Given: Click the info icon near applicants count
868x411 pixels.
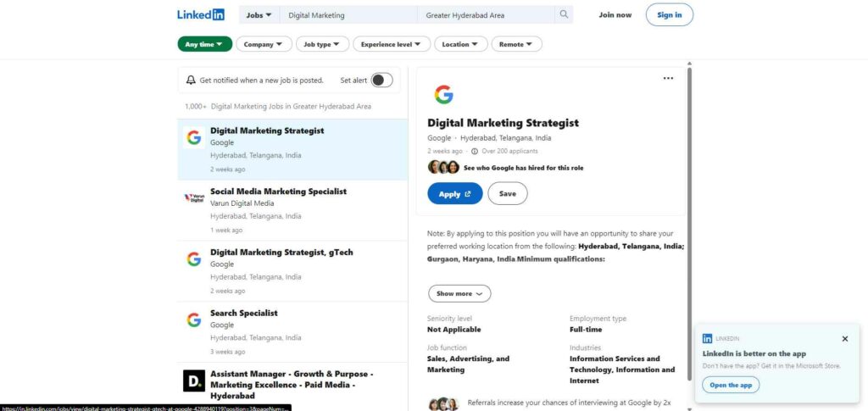Looking at the screenshot, I should tap(475, 151).
